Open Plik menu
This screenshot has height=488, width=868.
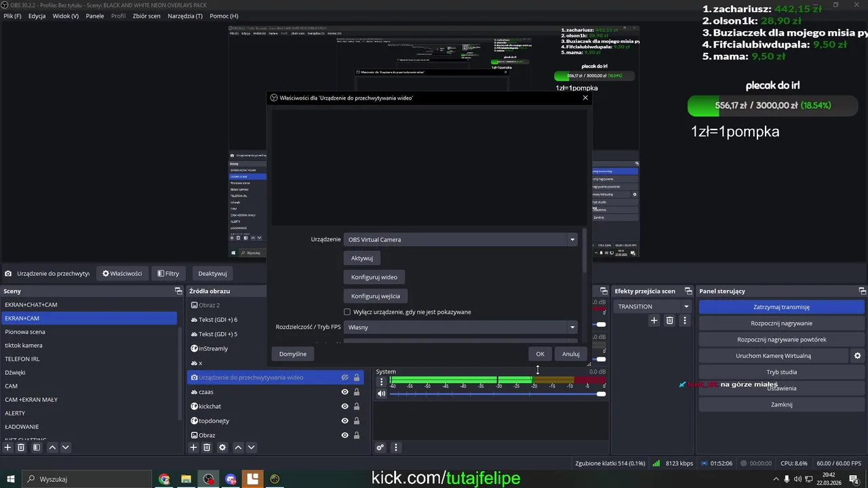(x=12, y=16)
